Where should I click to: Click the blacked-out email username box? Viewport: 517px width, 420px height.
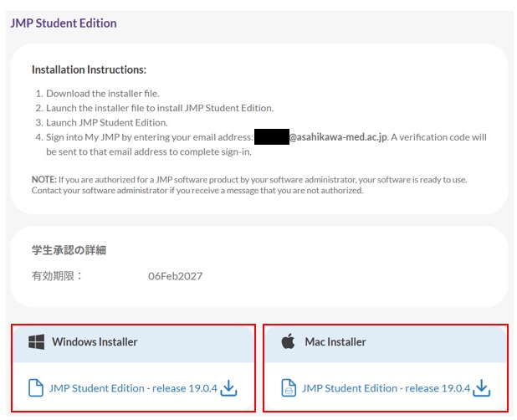tap(271, 136)
